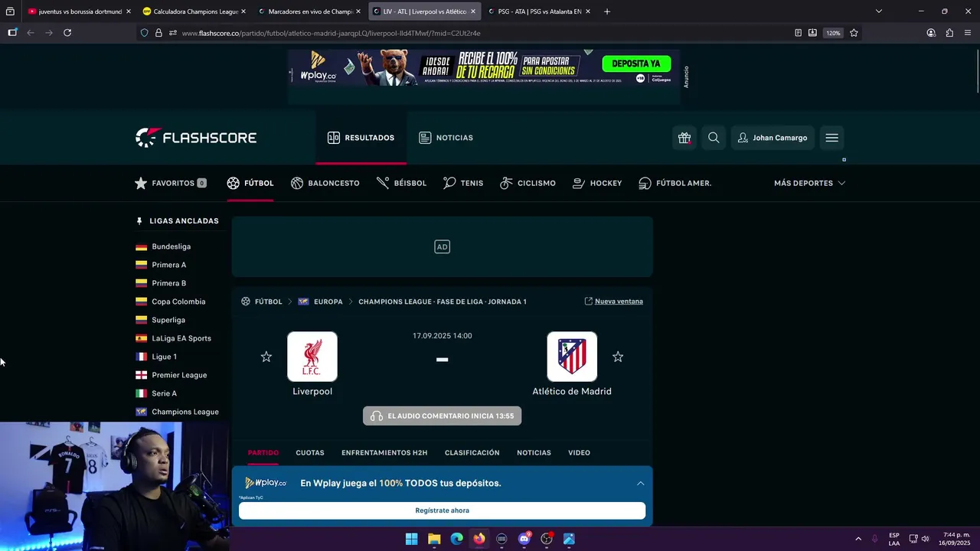Screen dimensions: 980x551
Task: Open Favoritos star section
Action: click(171, 183)
